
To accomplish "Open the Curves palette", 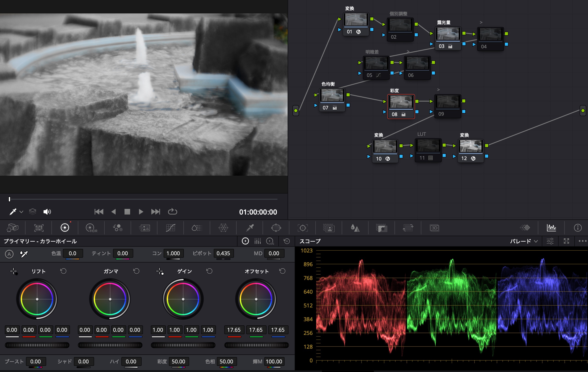I will click(170, 228).
